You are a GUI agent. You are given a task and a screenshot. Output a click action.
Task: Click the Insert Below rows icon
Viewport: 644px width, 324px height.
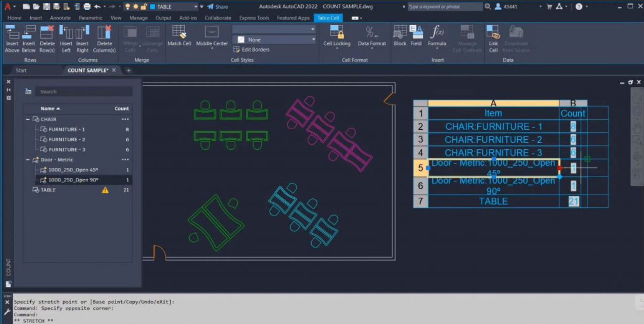click(29, 32)
